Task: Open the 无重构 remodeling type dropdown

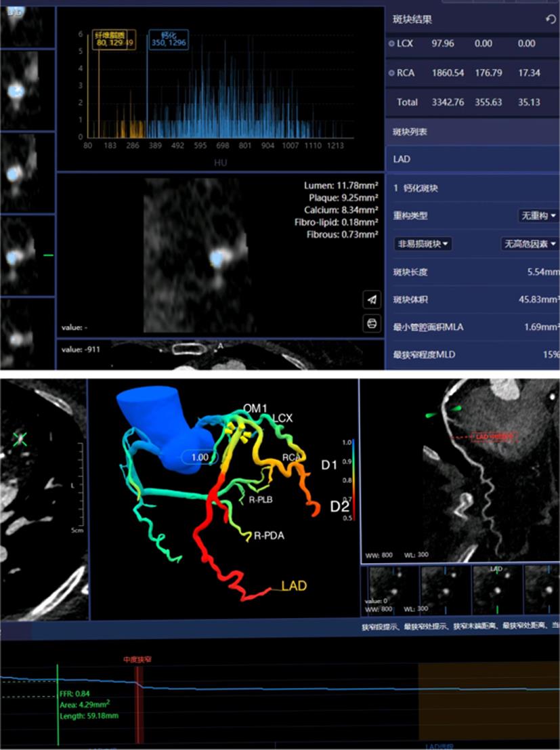Action: (538, 215)
